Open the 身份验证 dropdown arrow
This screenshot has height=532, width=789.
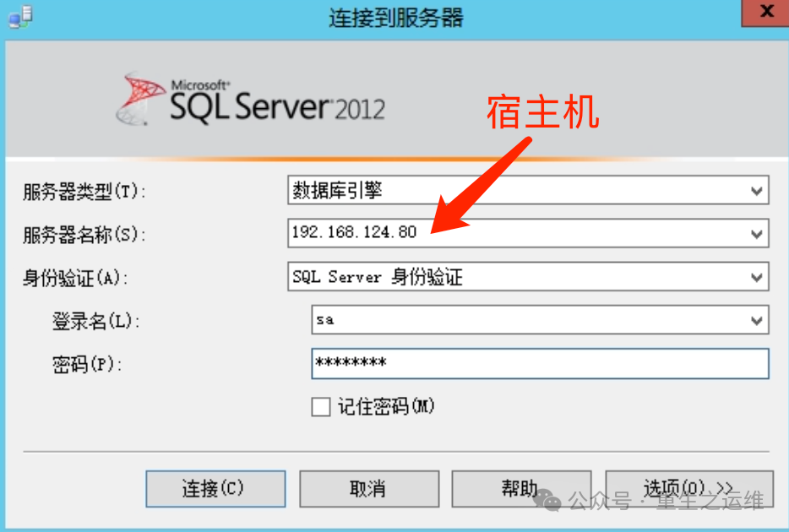(756, 277)
